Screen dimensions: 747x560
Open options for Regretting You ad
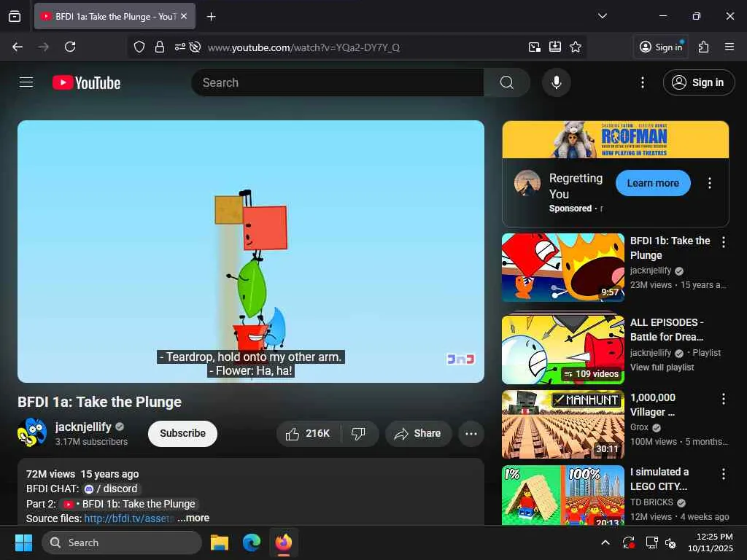coord(710,183)
